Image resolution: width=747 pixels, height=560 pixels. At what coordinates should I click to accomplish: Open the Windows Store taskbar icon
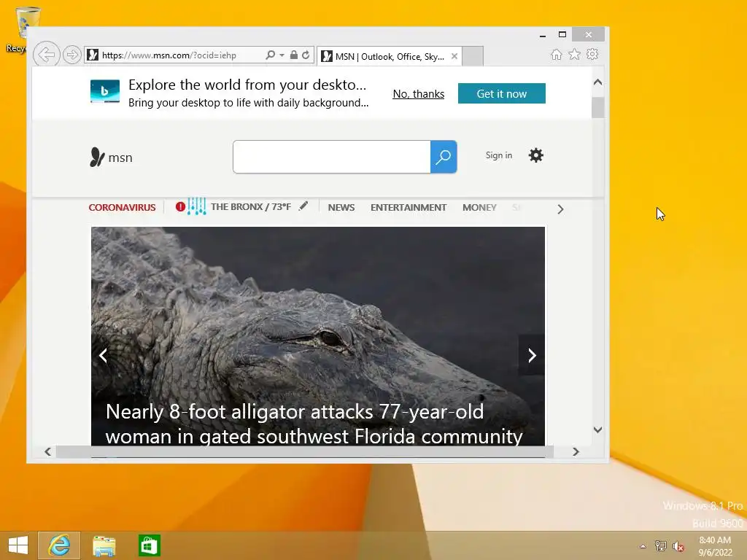pyautogui.click(x=149, y=545)
